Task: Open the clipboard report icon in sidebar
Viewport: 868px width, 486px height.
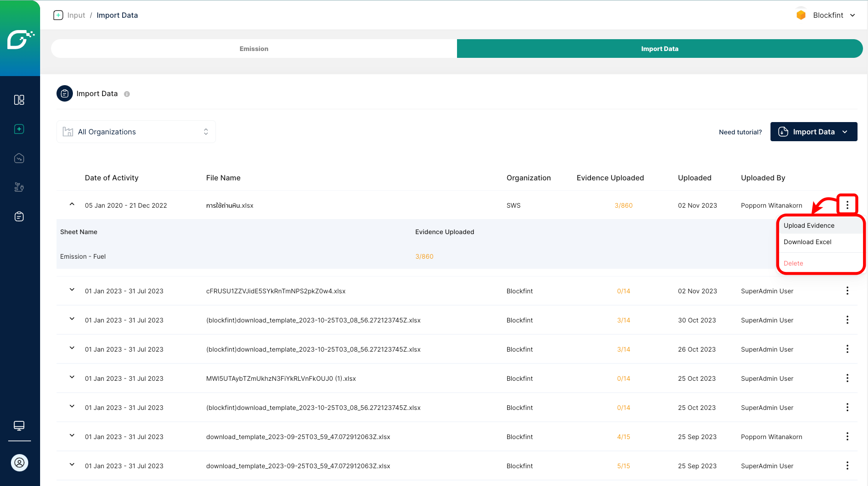Action: (x=19, y=216)
